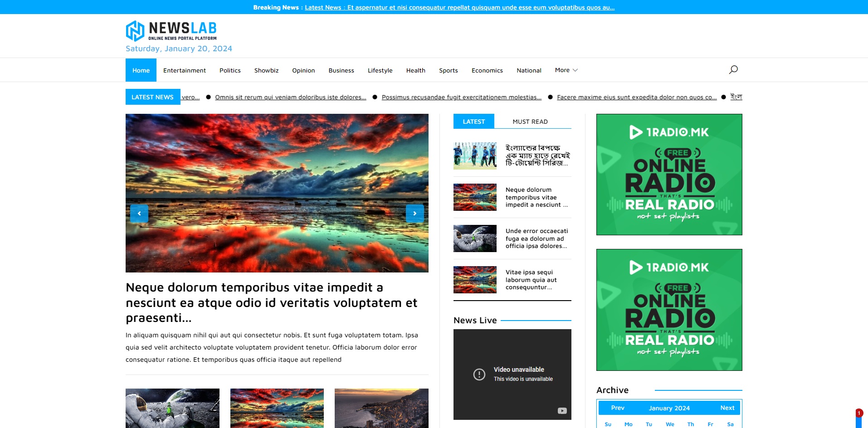Open the Politics menu item
Image resolution: width=868 pixels, height=428 pixels.
point(230,70)
